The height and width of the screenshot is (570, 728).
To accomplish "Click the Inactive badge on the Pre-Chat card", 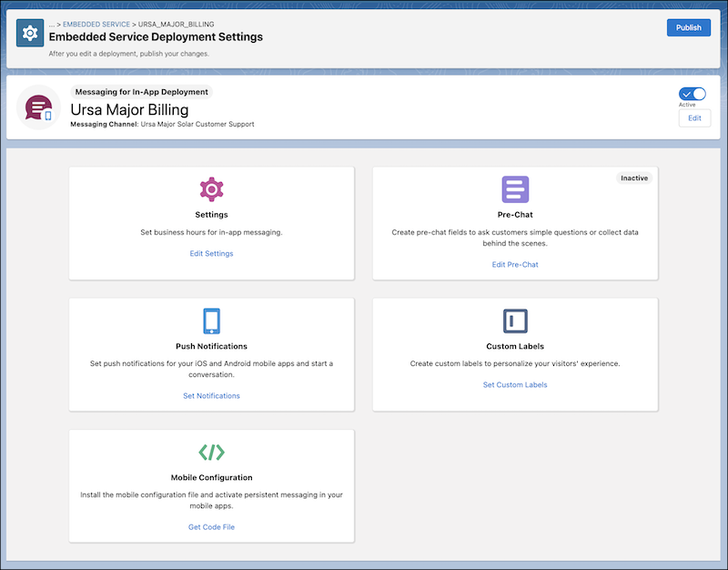I will coord(634,178).
